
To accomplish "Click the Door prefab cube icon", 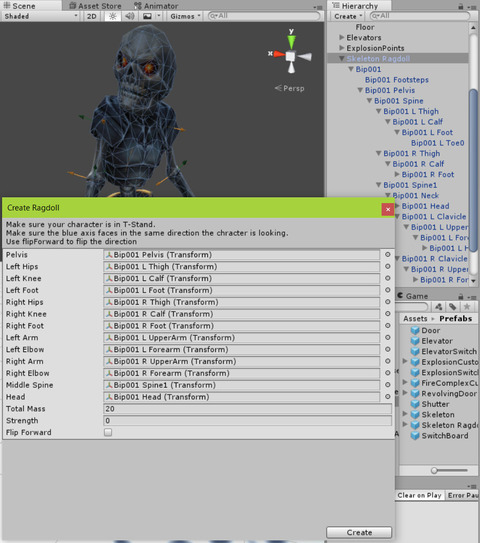I will pos(415,330).
